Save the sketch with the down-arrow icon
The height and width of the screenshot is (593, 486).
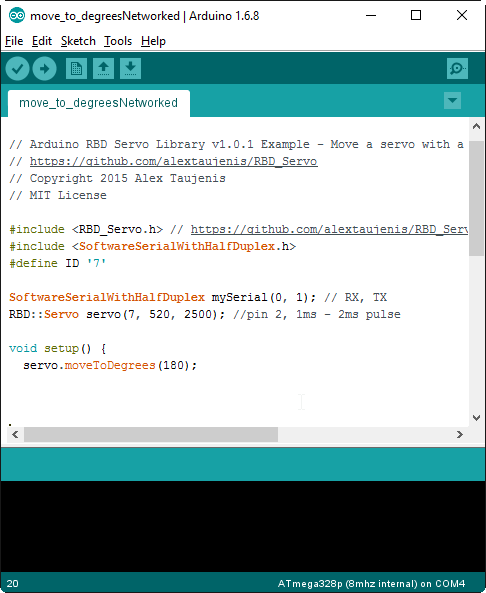pyautogui.click(x=130, y=68)
